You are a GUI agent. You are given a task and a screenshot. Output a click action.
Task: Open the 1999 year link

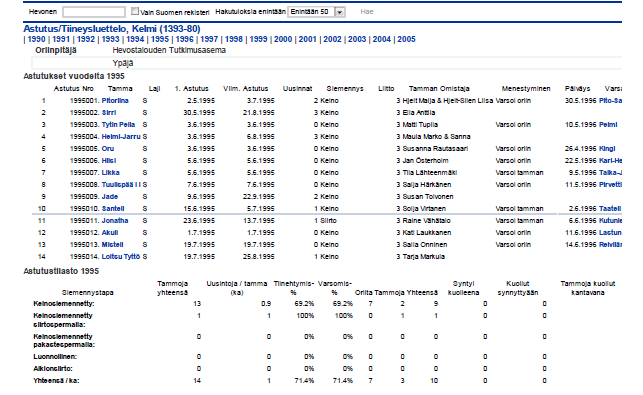coord(258,39)
